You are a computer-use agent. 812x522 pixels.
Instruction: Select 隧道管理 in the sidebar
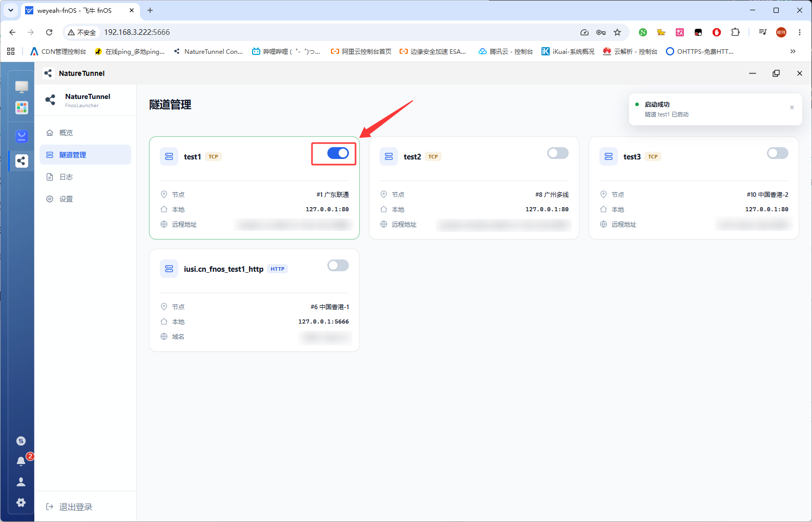pyautogui.click(x=85, y=155)
